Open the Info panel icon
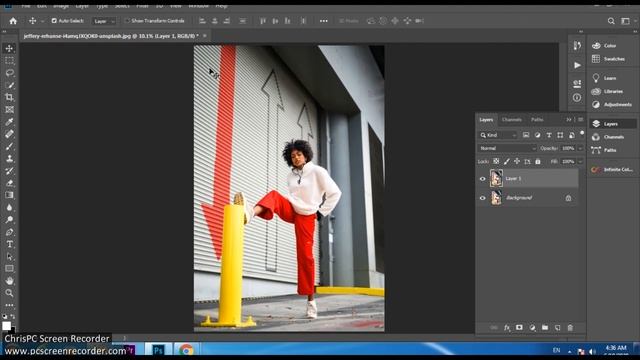Viewport: 640px width, 360px height. point(577,98)
